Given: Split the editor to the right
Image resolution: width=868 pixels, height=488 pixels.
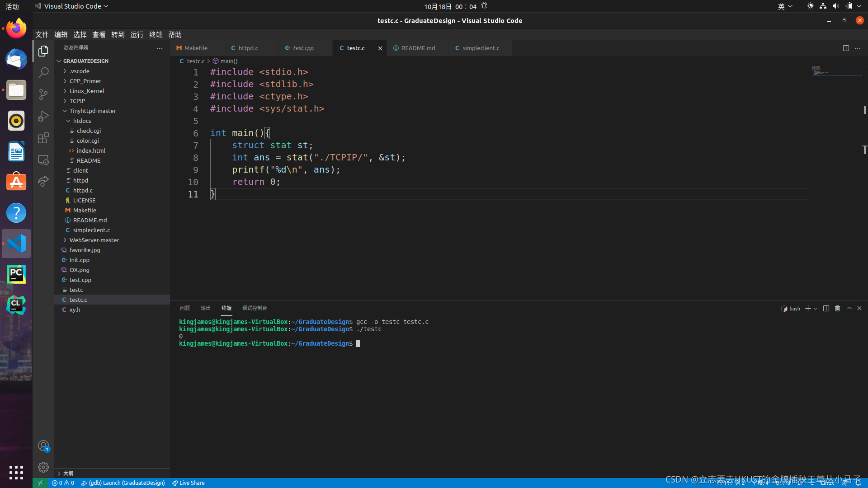Looking at the screenshot, I should point(846,48).
